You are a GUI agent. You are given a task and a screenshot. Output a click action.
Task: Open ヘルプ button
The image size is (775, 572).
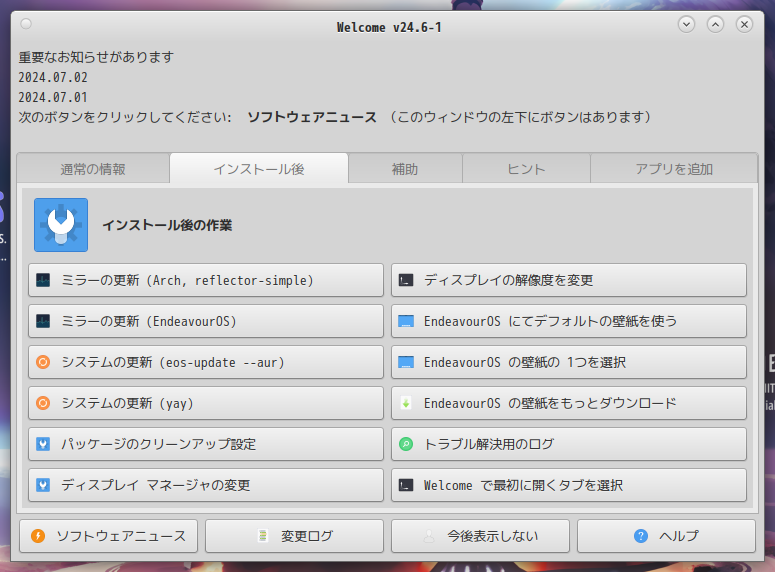click(666, 536)
